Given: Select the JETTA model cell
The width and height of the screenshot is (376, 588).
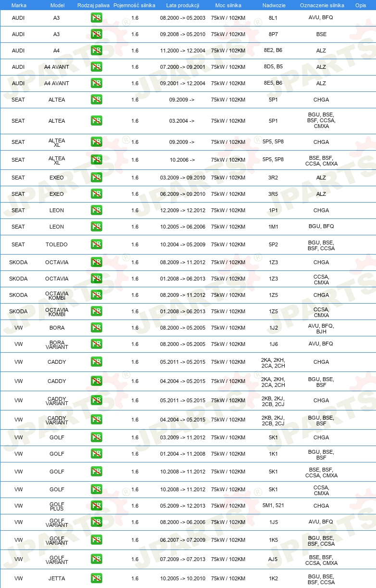Looking at the screenshot, I should click(57, 578).
